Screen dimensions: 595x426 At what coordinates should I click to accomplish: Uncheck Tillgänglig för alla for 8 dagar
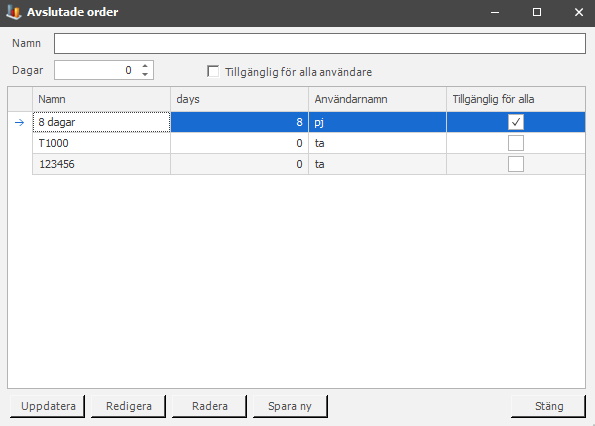pos(516,122)
